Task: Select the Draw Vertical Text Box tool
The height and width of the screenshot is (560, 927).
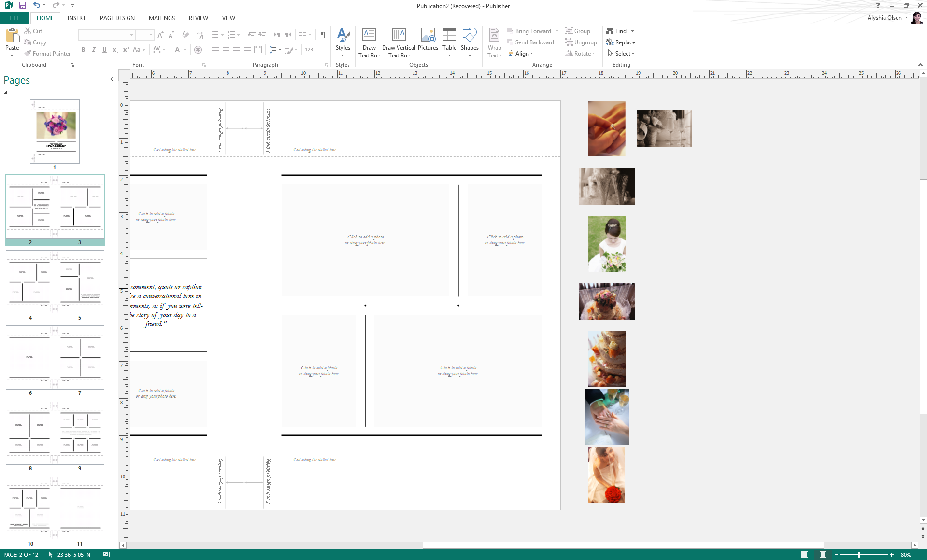Action: tap(399, 42)
